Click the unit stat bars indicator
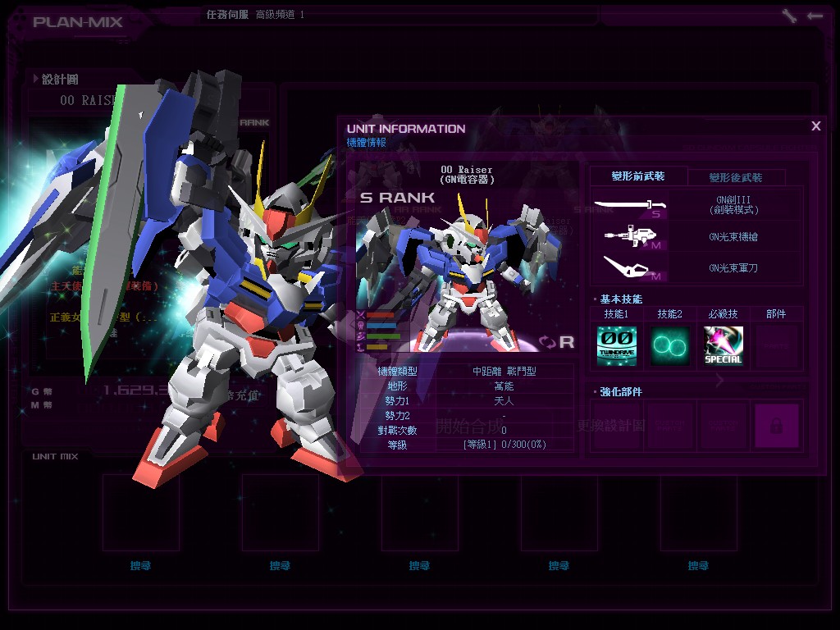This screenshot has width=840, height=630. pos(380,331)
